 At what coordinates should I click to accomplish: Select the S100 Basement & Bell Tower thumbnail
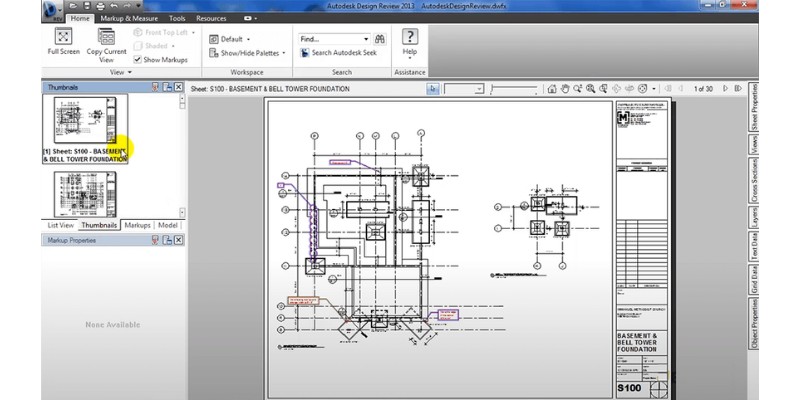[x=85, y=129]
